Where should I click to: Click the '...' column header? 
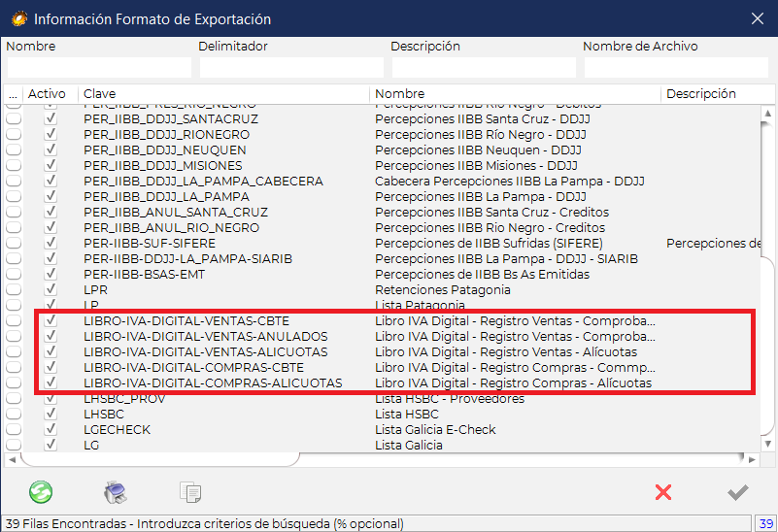(x=14, y=94)
